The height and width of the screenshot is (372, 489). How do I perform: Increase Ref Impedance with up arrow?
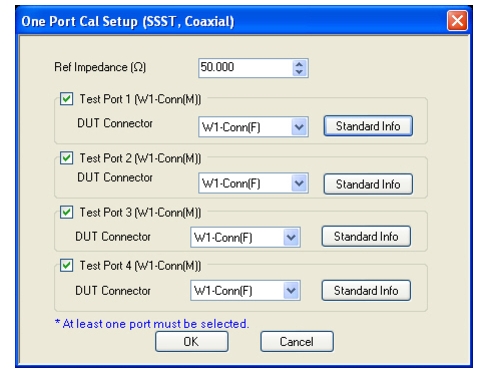coord(299,64)
